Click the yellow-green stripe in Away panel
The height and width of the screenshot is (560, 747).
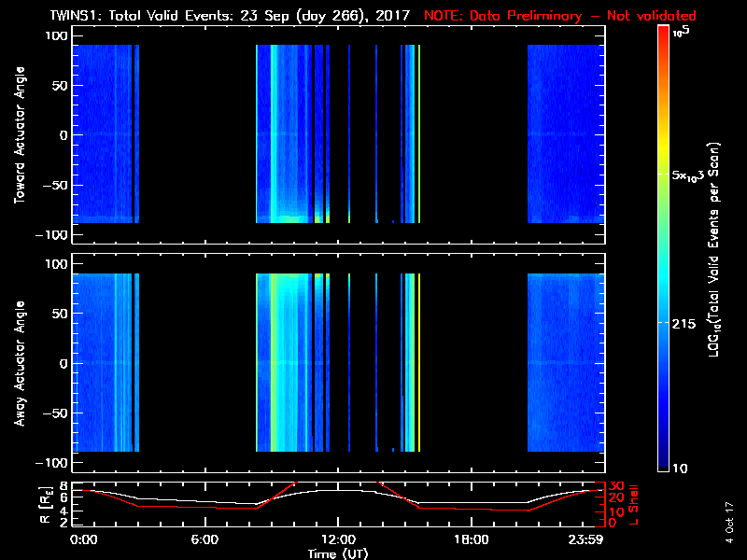point(275,362)
